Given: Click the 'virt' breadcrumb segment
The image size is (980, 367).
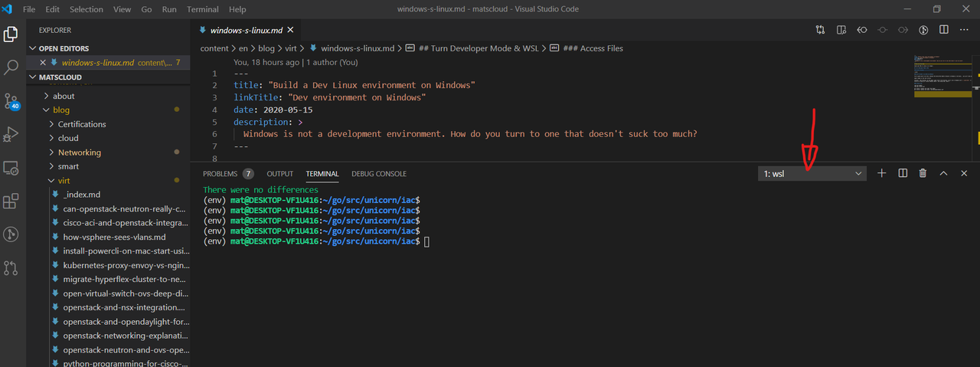Looking at the screenshot, I should (x=292, y=48).
